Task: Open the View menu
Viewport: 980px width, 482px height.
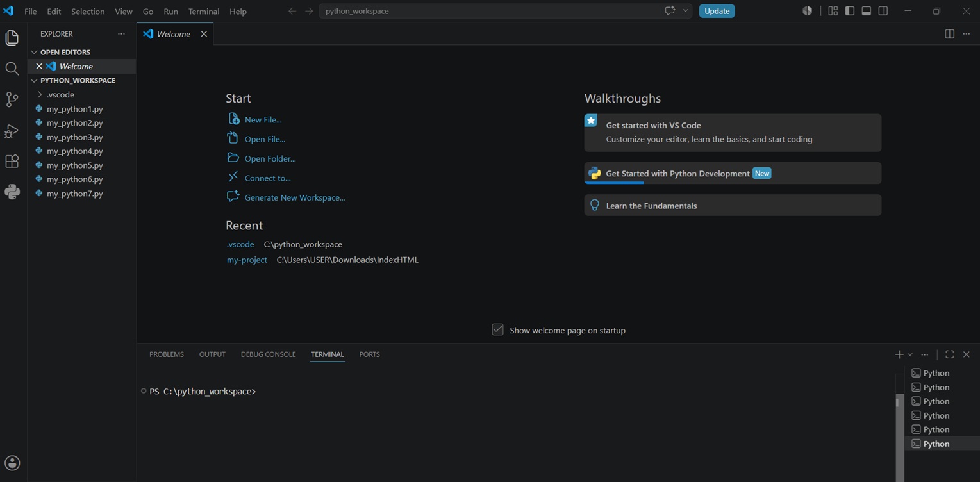Action: pyautogui.click(x=124, y=11)
